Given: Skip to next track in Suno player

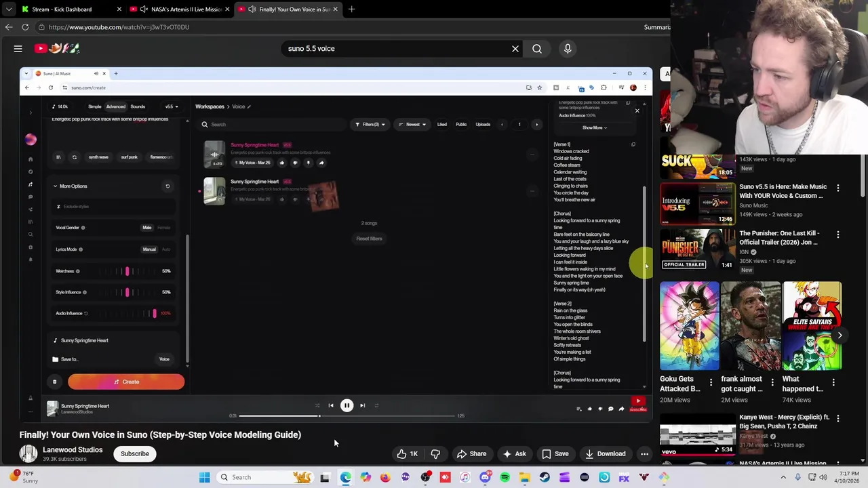Looking at the screenshot, I should click(x=362, y=406).
